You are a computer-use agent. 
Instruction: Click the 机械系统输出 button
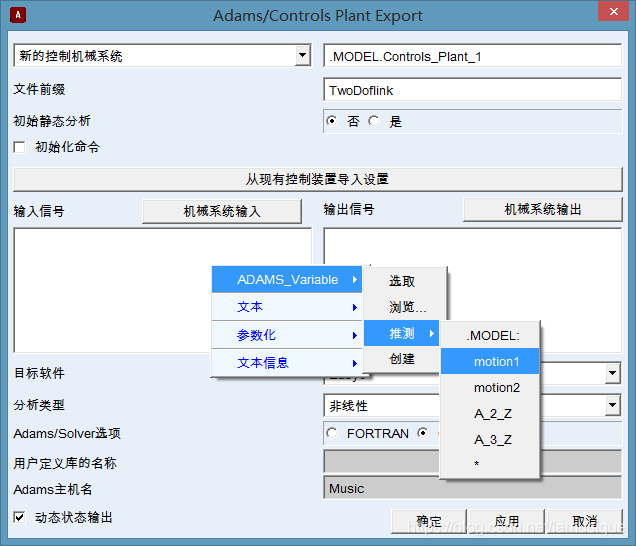(x=543, y=209)
